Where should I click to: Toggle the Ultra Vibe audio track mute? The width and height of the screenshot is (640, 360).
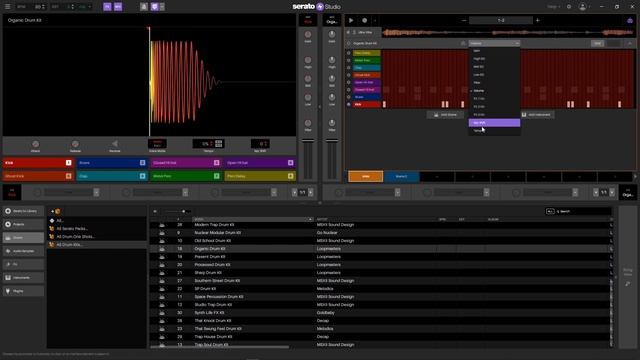[x=348, y=32]
